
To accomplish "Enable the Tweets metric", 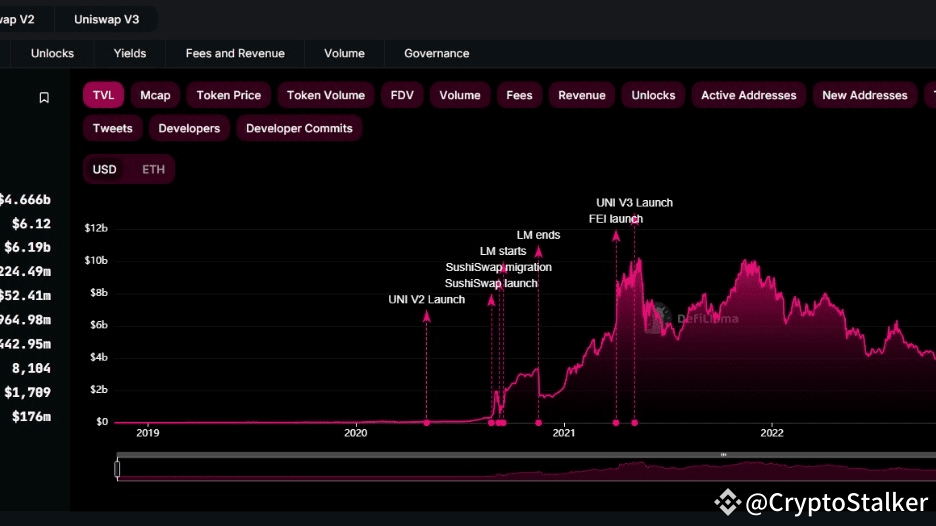I will click(113, 128).
